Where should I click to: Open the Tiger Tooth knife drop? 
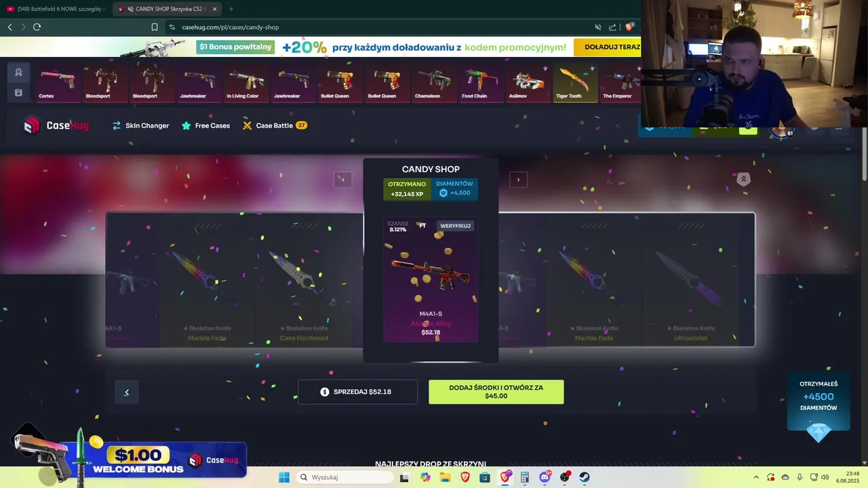click(575, 83)
